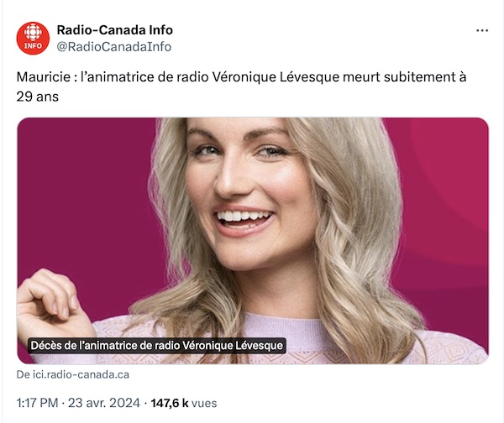Open the Radio-Canada Info display name
Viewport: 504px width, 423px height.
pos(115,30)
